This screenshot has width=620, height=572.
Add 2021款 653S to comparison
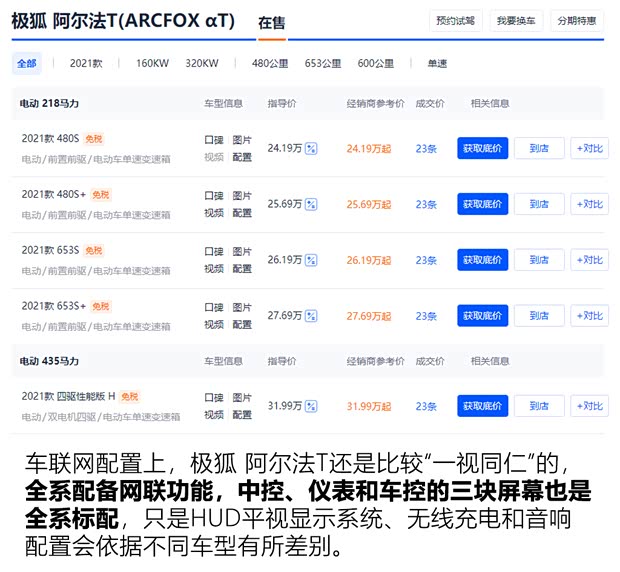point(590,260)
